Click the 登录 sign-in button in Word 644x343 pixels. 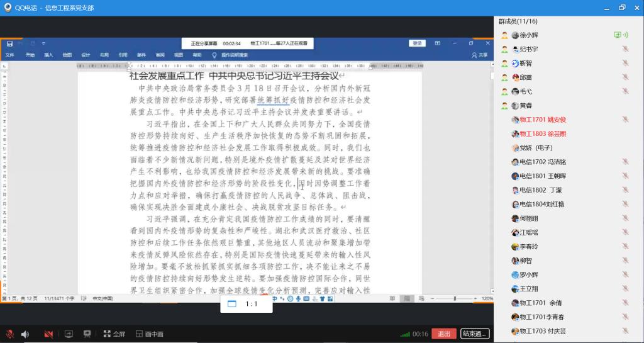[x=417, y=43]
